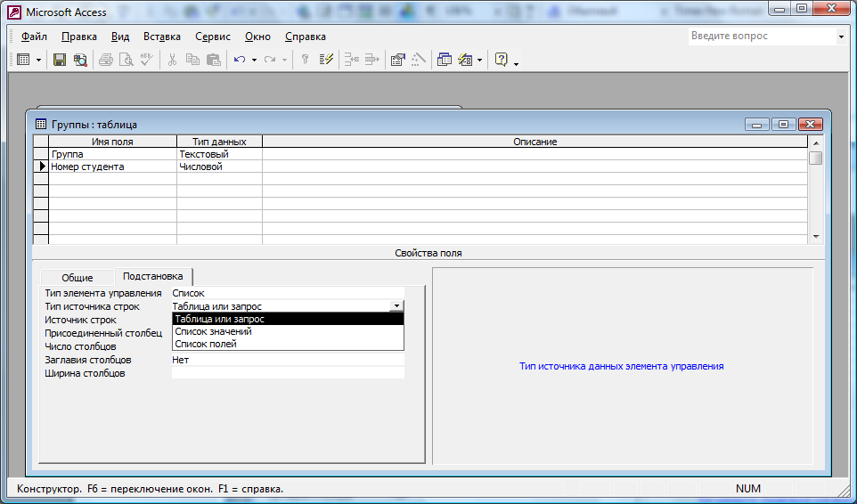This screenshot has width=857, height=504.
Task: Open the Вставка menu
Action: coord(162,37)
